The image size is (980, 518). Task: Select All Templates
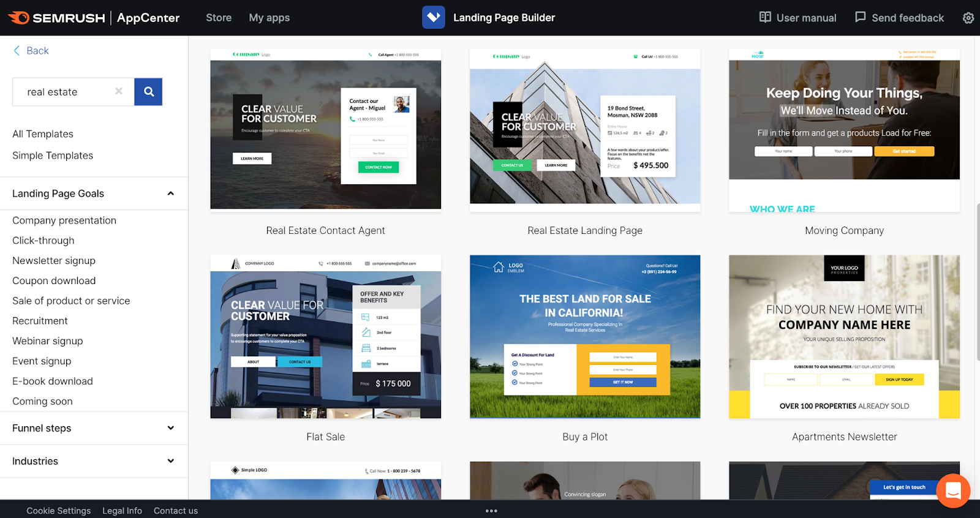pyautogui.click(x=43, y=134)
